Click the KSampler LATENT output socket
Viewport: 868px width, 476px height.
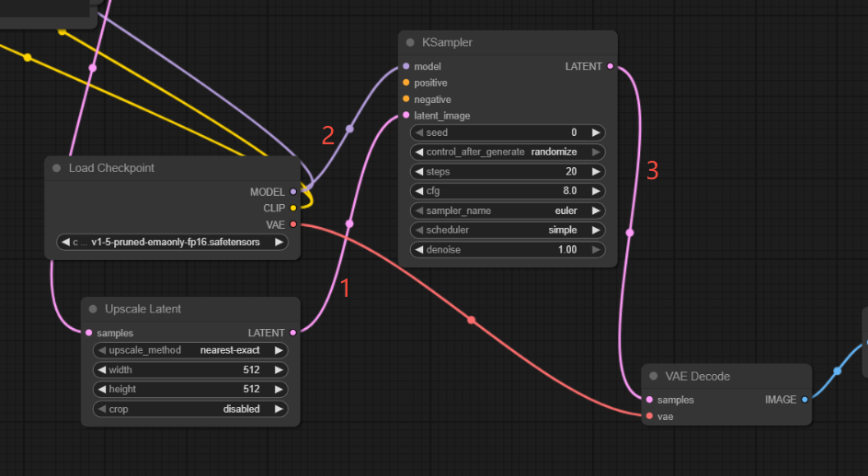coord(610,66)
